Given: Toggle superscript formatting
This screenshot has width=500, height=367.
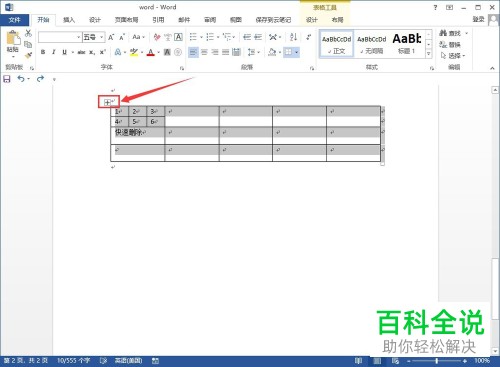Looking at the screenshot, I should 103,52.
